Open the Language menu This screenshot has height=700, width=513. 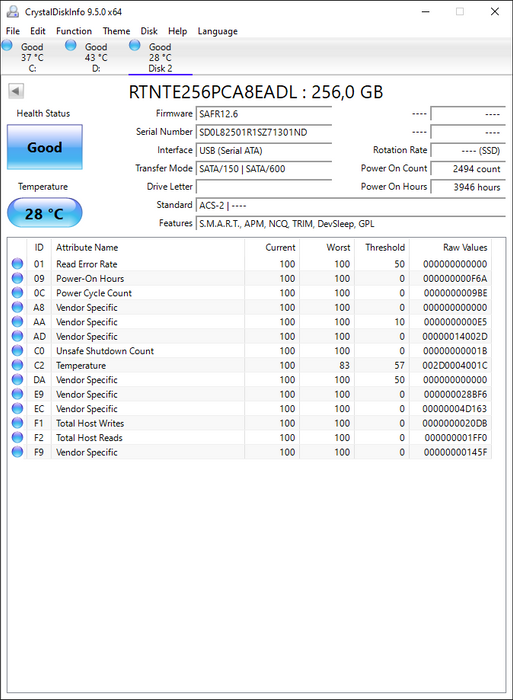click(x=217, y=31)
